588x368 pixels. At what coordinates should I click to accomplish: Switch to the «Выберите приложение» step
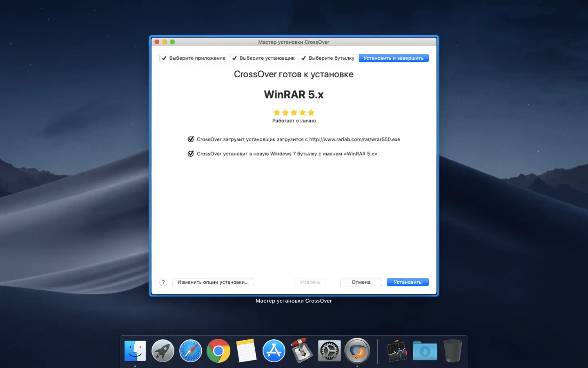point(194,58)
